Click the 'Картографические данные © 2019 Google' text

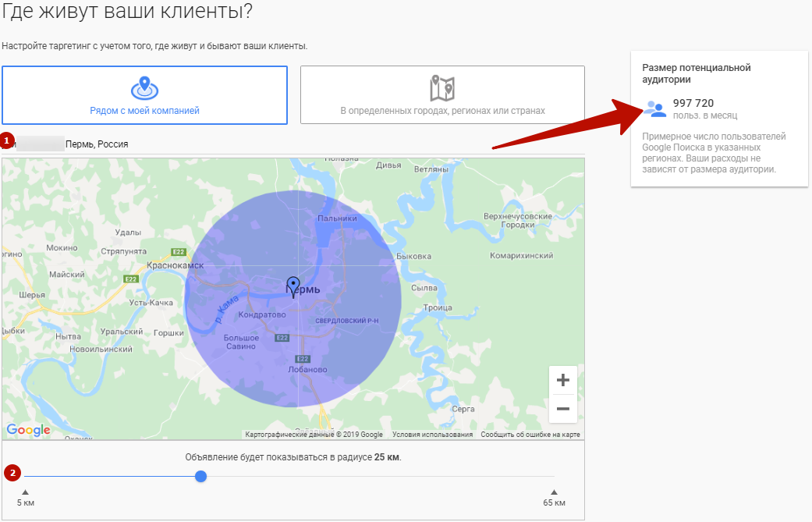pos(314,435)
